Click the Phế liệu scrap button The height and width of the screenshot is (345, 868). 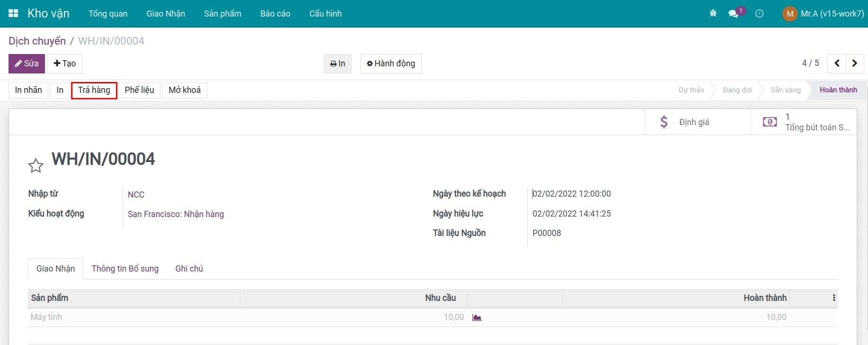pos(139,90)
